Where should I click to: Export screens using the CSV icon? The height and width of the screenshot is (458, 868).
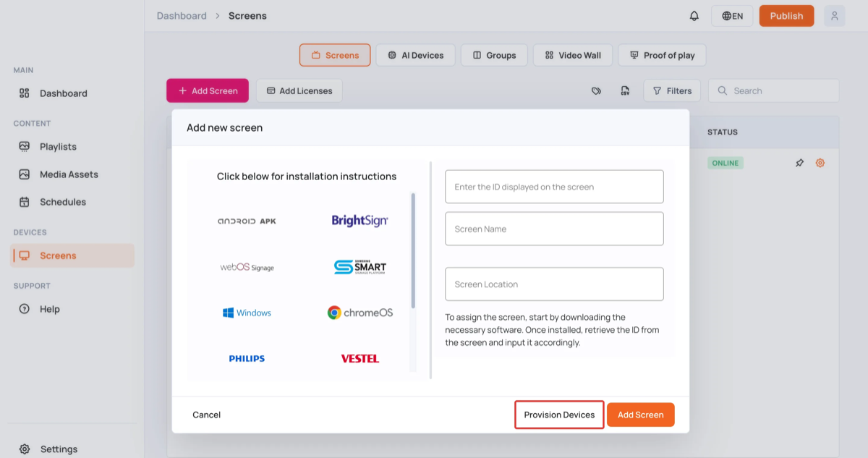click(x=625, y=91)
